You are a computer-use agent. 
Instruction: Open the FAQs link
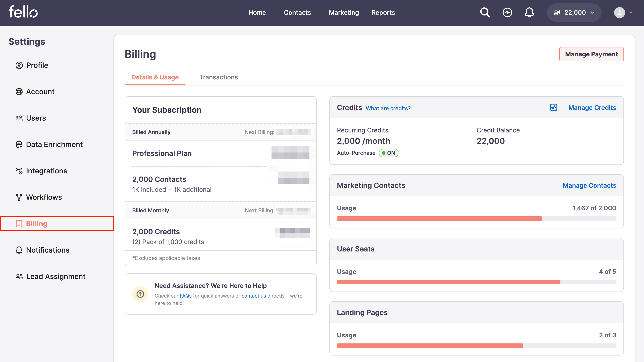(185, 296)
